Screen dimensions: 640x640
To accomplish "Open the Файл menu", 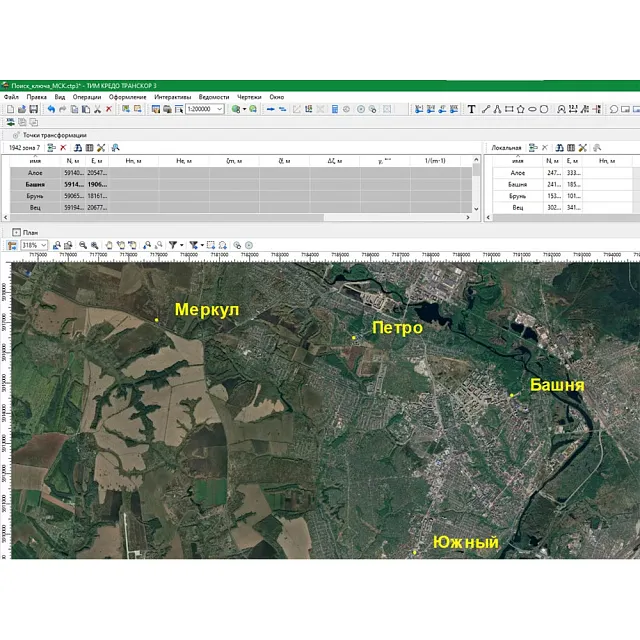I will 10,97.
